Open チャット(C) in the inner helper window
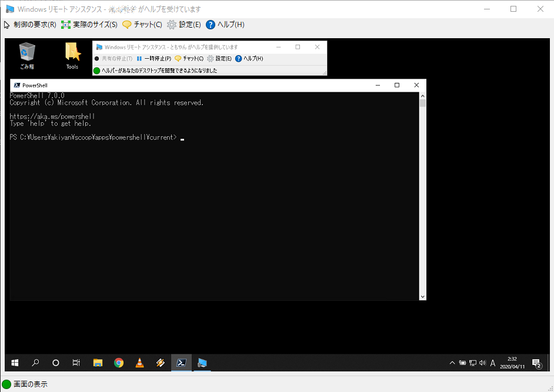Screen dimensions: 554x392 pos(189,59)
